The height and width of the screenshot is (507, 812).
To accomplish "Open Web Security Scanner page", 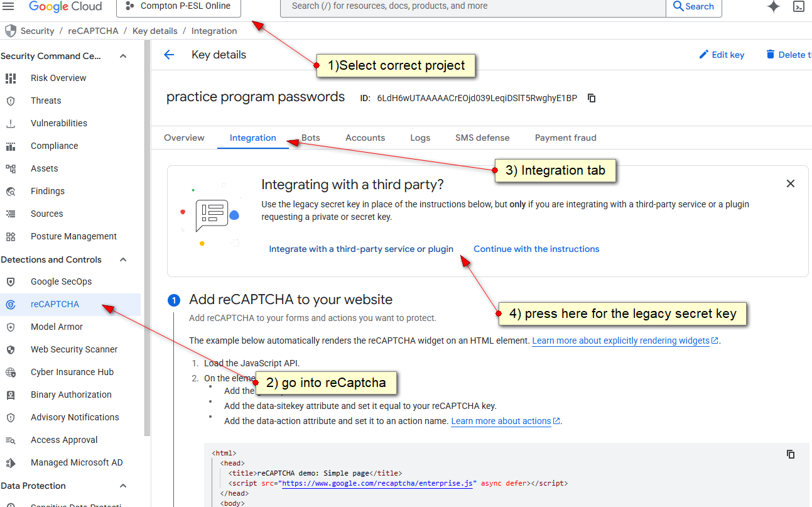I will point(74,349).
